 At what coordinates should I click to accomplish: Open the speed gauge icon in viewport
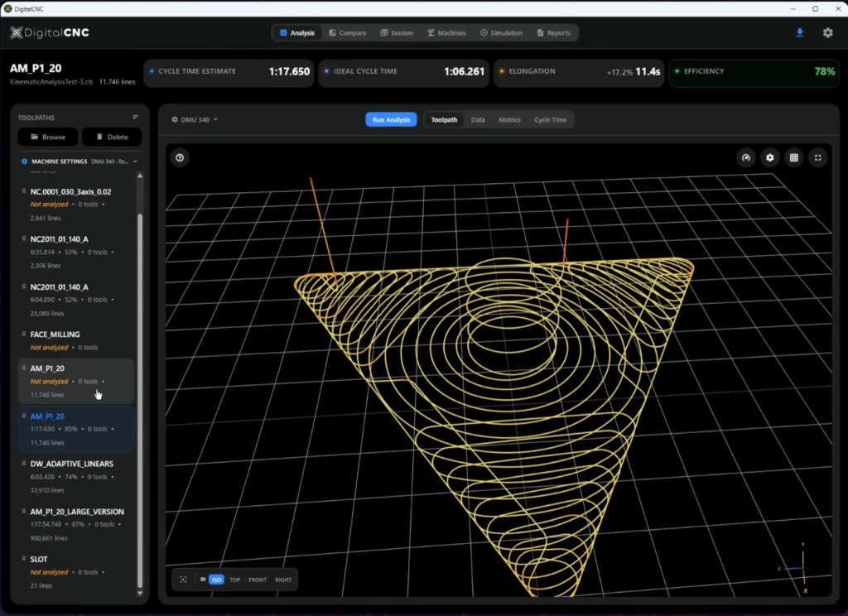point(746,157)
